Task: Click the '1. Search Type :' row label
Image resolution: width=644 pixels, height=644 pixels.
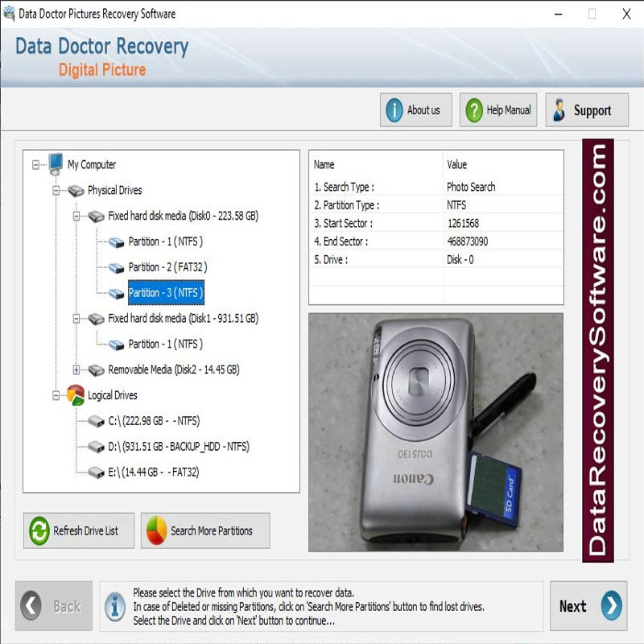Action: coord(345,188)
